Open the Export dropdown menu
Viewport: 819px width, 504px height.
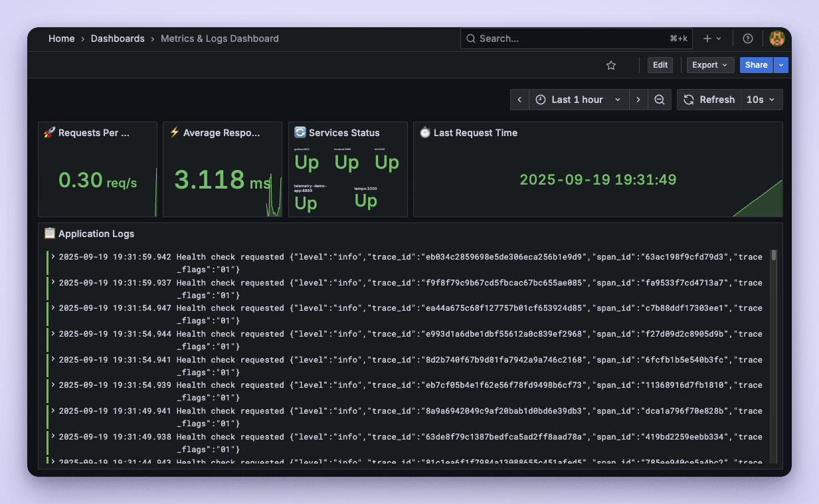click(x=709, y=65)
